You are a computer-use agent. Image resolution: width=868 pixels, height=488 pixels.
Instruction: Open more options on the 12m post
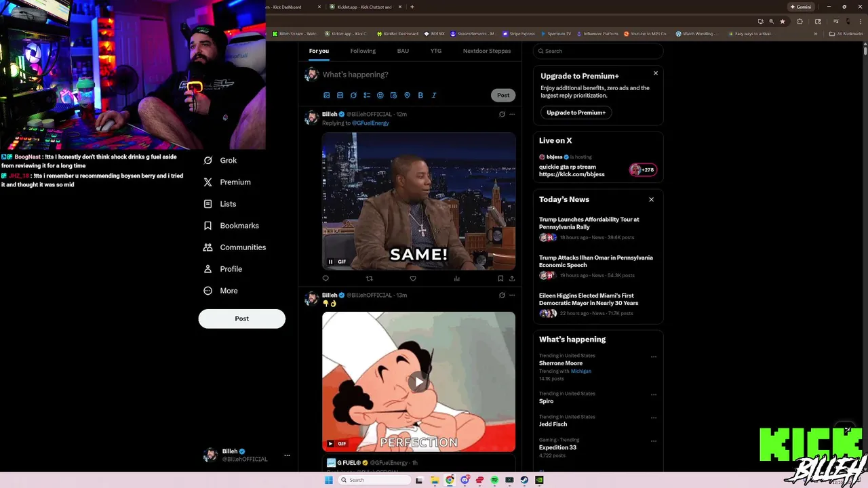pyautogui.click(x=512, y=115)
